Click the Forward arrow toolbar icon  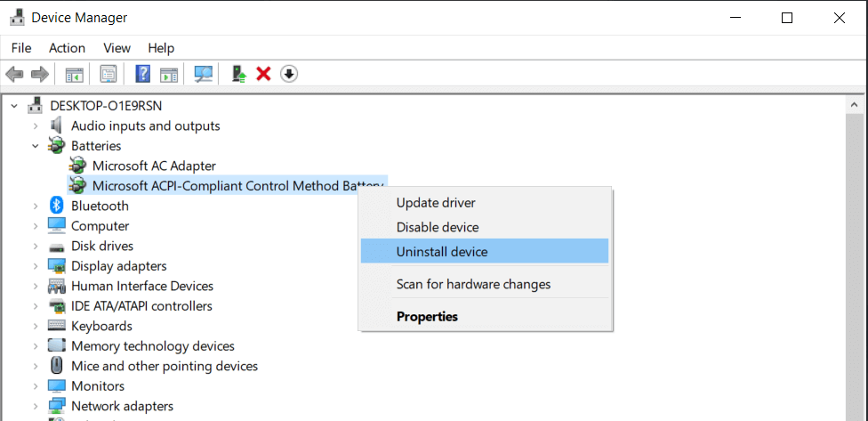40,74
